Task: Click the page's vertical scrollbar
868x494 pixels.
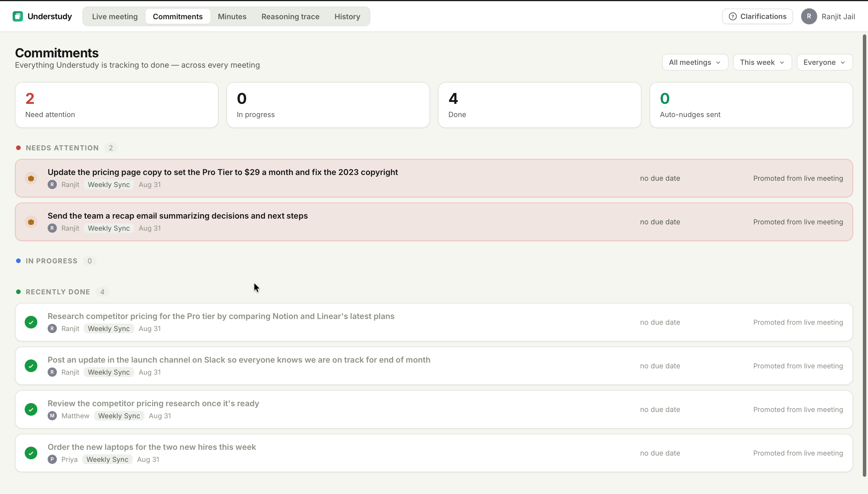Action: [865, 255]
